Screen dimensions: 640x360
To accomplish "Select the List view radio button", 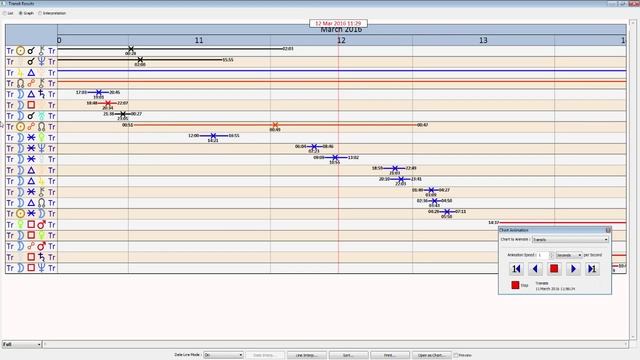I will (5, 13).
